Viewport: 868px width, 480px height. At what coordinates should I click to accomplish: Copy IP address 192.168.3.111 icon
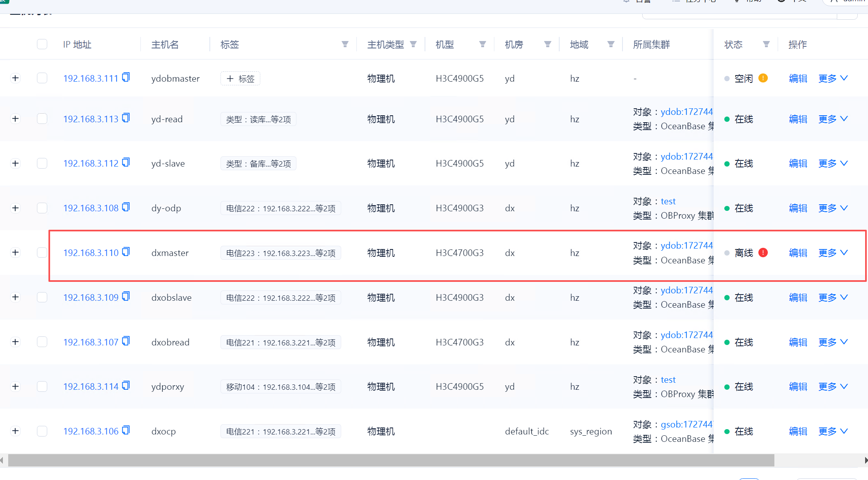click(x=126, y=77)
